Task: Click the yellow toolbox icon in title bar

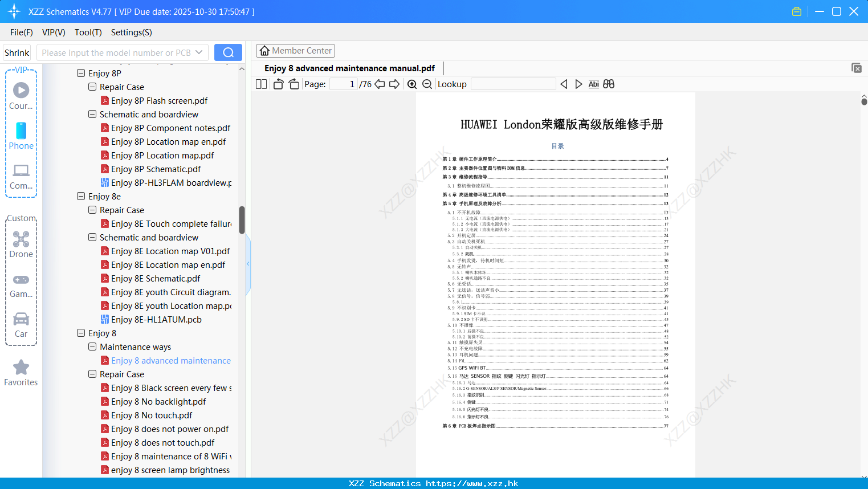Action: 797,11
